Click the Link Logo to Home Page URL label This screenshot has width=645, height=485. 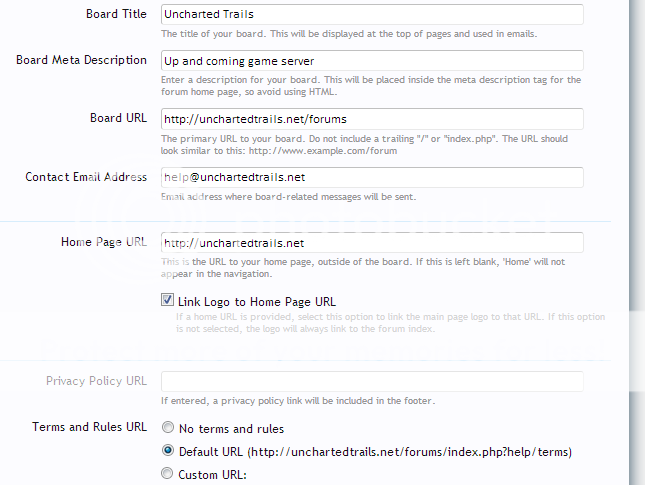257,302
